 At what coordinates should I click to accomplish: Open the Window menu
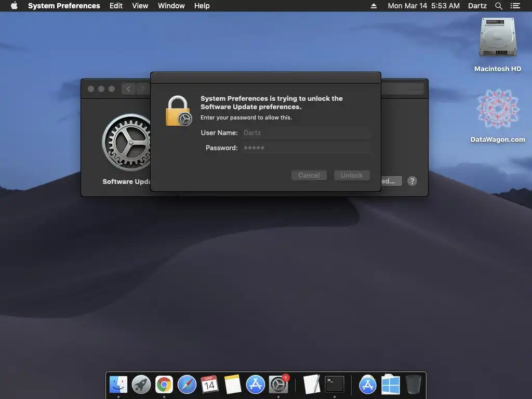171,6
